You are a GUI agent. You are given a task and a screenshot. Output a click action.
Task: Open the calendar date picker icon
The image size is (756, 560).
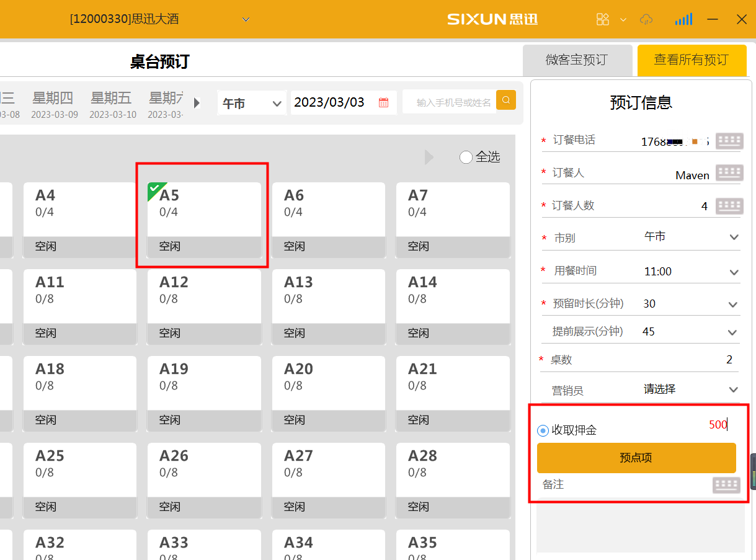click(x=383, y=103)
